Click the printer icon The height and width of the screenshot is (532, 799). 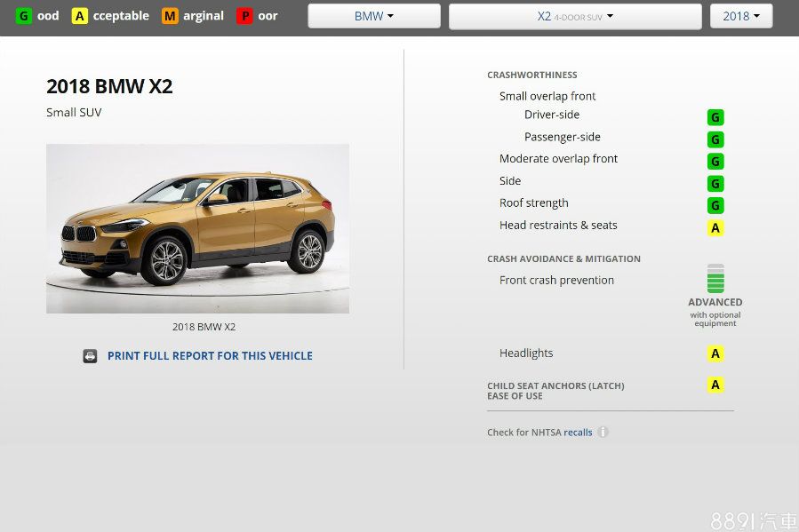(90, 356)
